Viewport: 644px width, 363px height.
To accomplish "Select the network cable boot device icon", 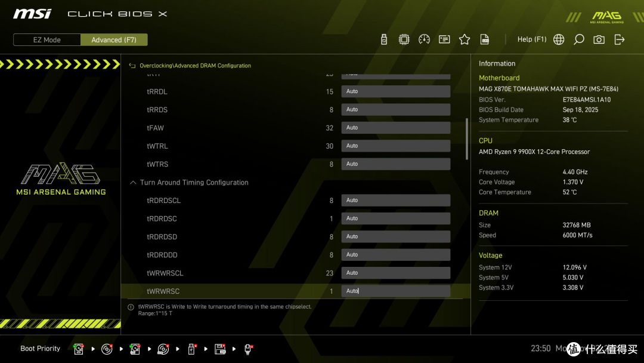I will pos(248,349).
